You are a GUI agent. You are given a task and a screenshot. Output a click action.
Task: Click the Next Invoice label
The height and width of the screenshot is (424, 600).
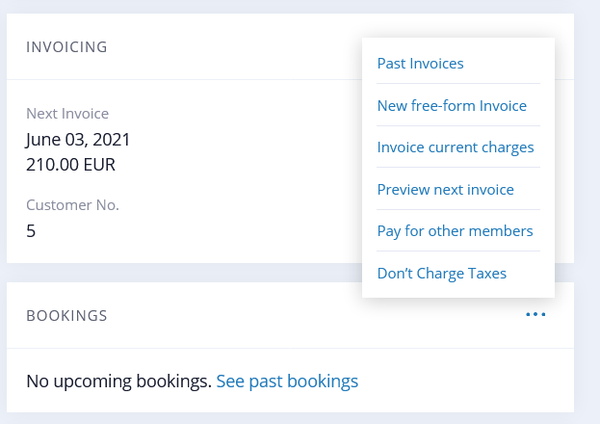pos(67,114)
